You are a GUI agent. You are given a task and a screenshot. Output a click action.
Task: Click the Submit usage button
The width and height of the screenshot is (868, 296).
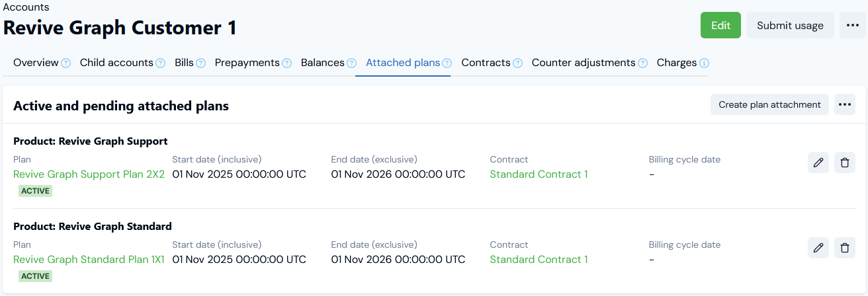[x=790, y=26]
